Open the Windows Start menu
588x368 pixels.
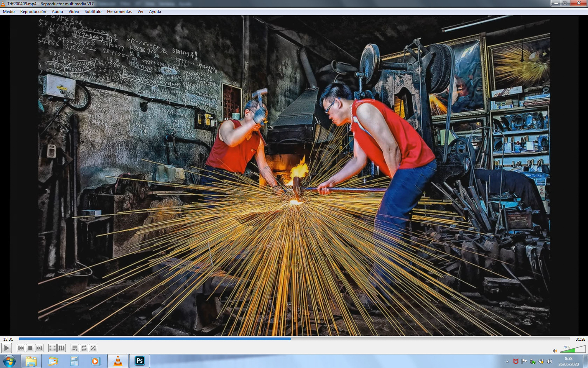pyautogui.click(x=9, y=361)
